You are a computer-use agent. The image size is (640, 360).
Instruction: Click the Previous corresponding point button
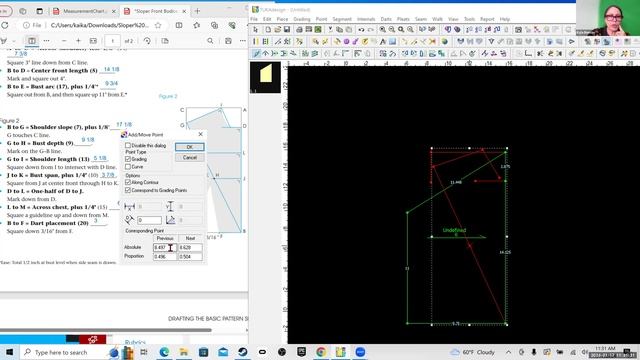[165, 238]
